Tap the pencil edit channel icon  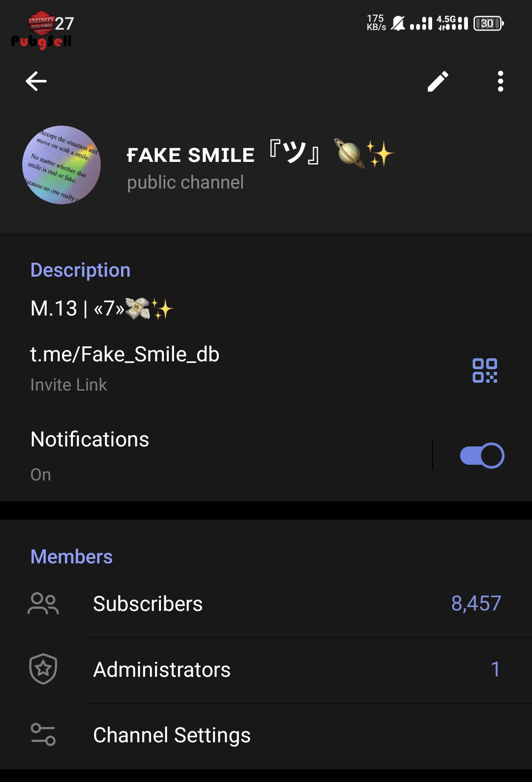tap(438, 81)
